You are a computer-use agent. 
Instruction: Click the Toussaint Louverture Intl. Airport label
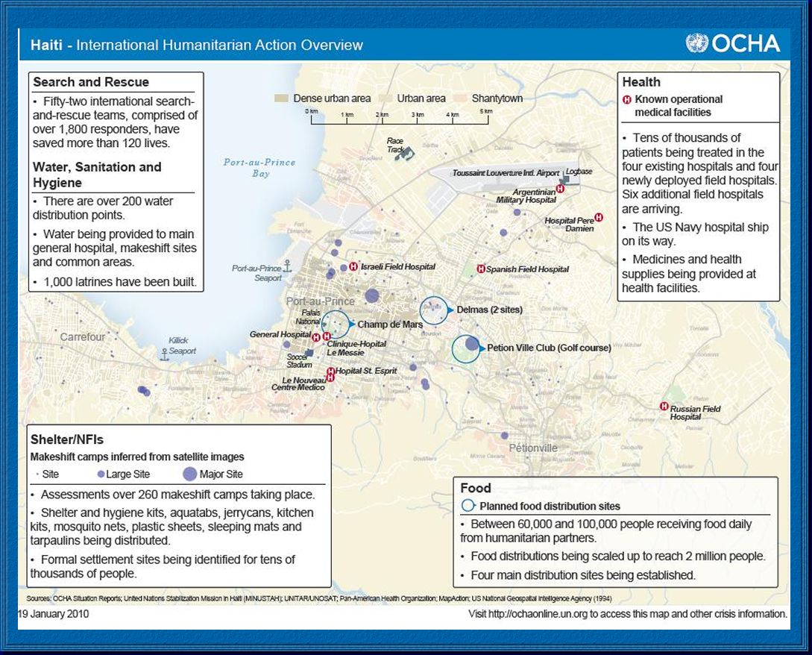click(x=506, y=173)
